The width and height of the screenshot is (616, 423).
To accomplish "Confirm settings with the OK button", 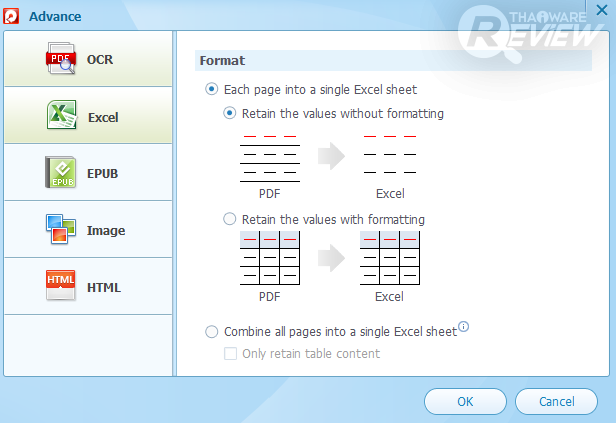I will point(465,401).
